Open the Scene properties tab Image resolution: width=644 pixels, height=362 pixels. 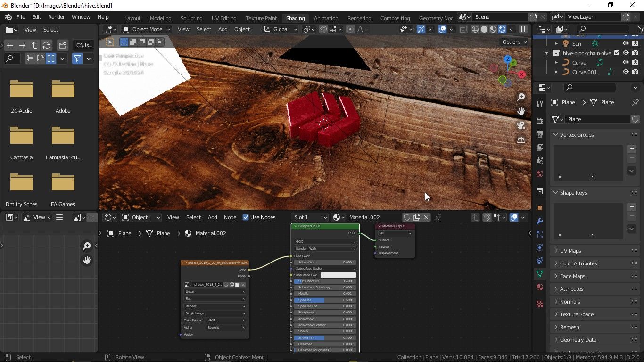(x=540, y=161)
